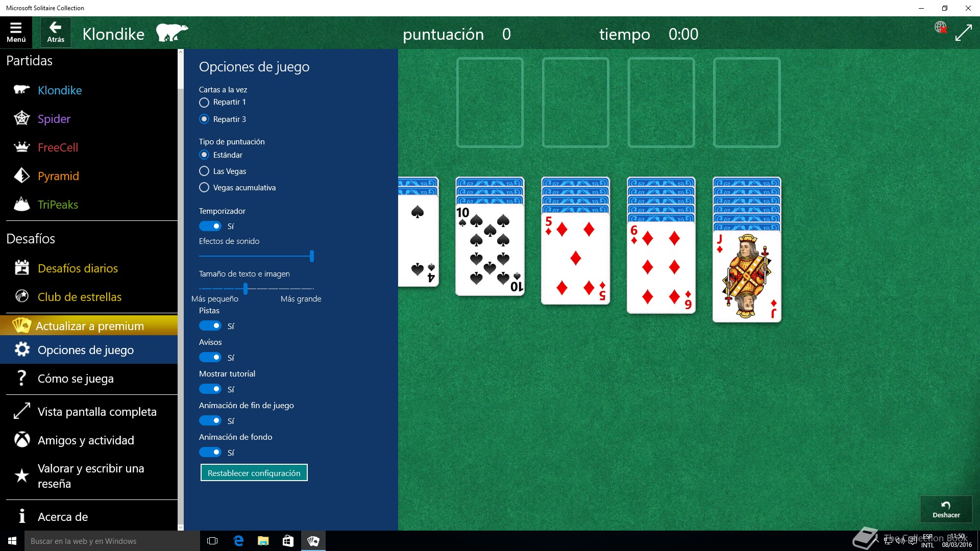The height and width of the screenshot is (551, 980).
Task: Choose Vegas acumulativa scoring
Action: click(204, 187)
